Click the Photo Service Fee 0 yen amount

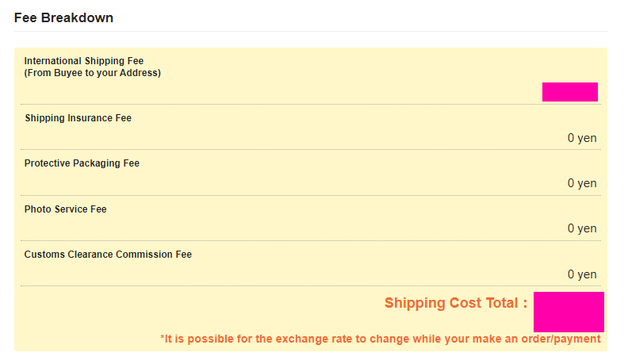[x=582, y=228]
